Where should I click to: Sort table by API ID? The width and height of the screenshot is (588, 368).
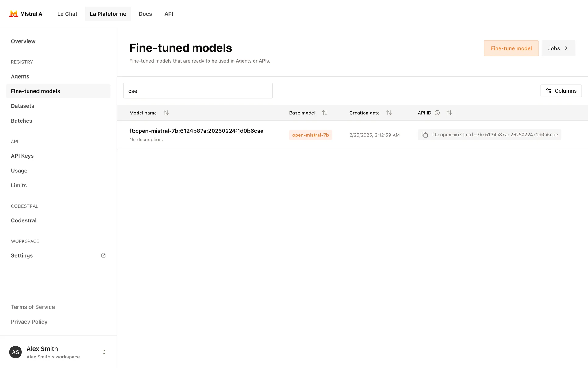pos(449,113)
